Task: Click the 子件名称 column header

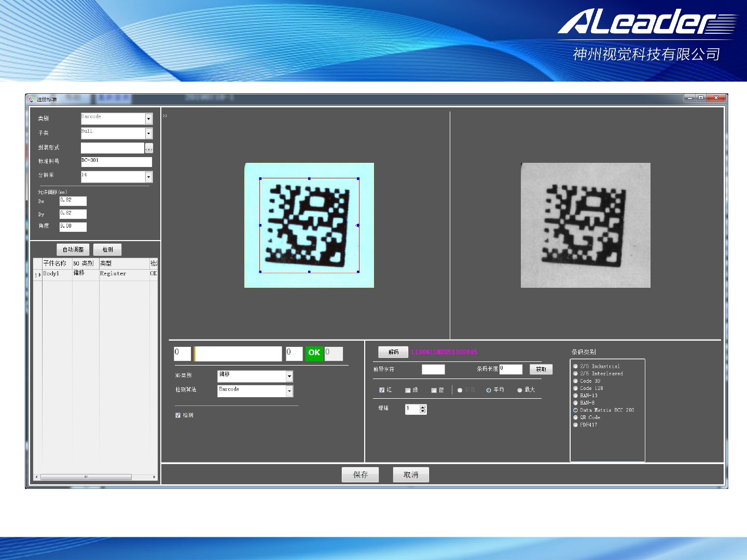Action: pyautogui.click(x=57, y=263)
